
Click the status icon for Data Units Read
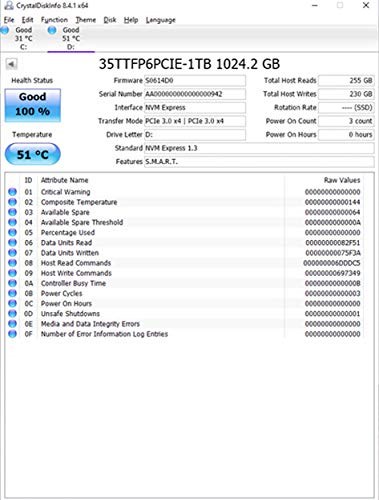12,242
